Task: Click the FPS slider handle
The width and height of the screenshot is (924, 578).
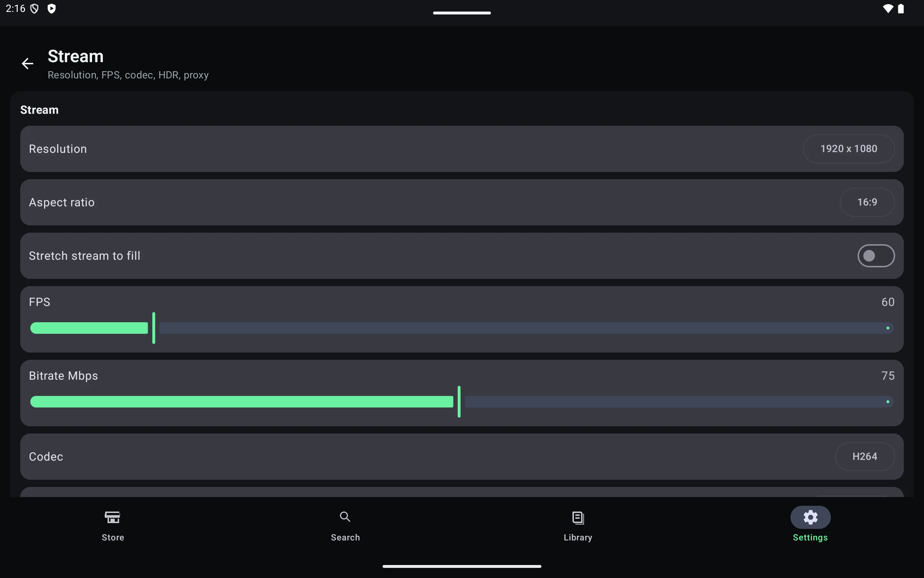Action: [x=154, y=328]
